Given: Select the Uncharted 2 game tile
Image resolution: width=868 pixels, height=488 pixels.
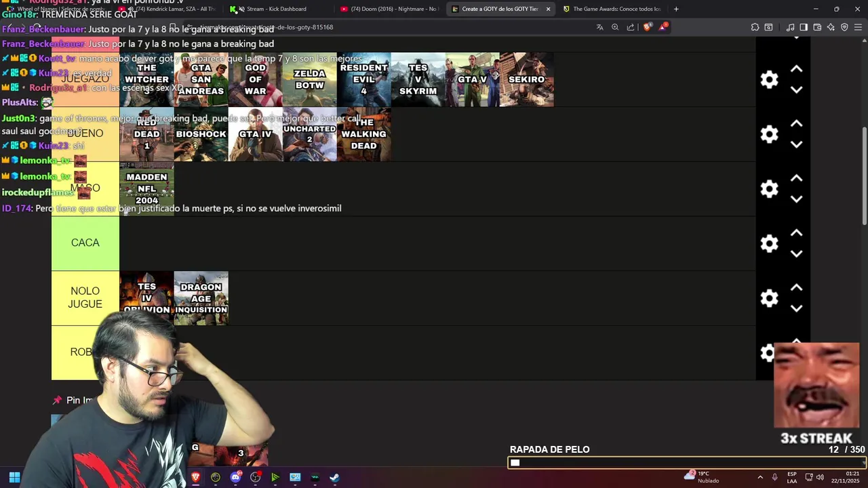Looking at the screenshot, I should [309, 134].
